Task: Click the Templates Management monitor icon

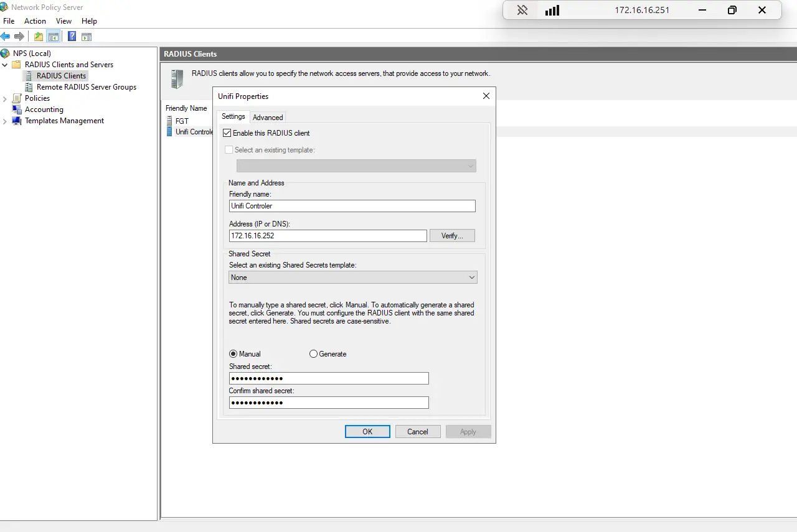Action: point(17,121)
